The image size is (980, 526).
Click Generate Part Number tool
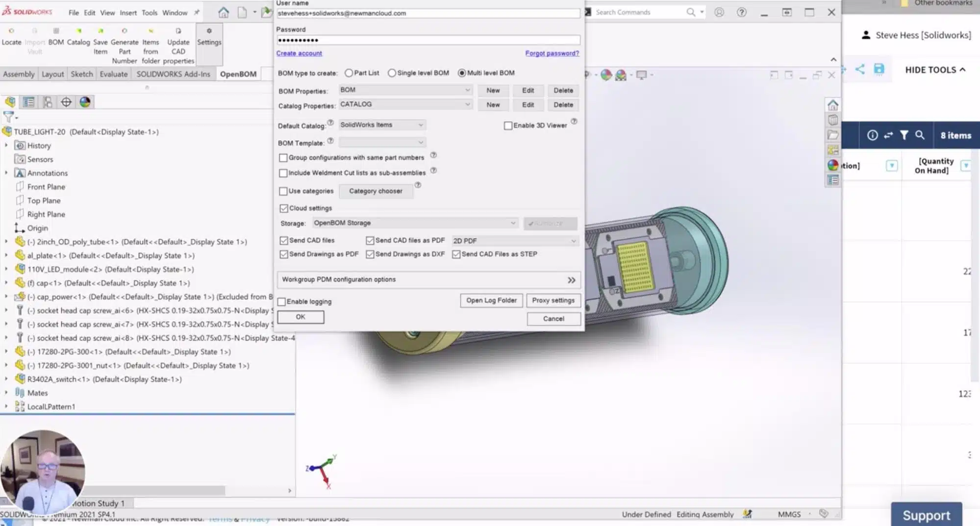[125, 46]
